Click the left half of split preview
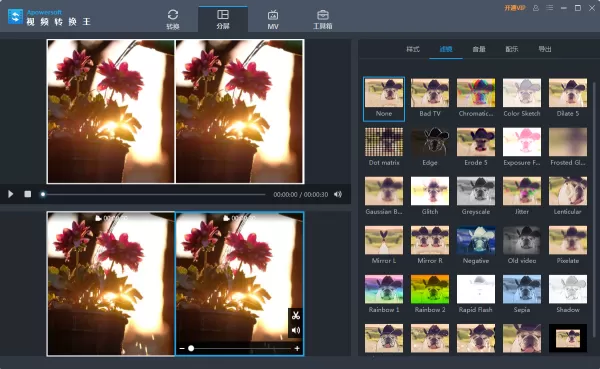 (x=111, y=111)
